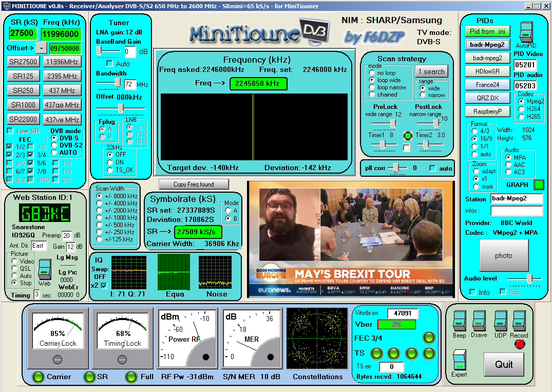Toggle the Dsave switch
Screen dimensions: 552x392
479,321
